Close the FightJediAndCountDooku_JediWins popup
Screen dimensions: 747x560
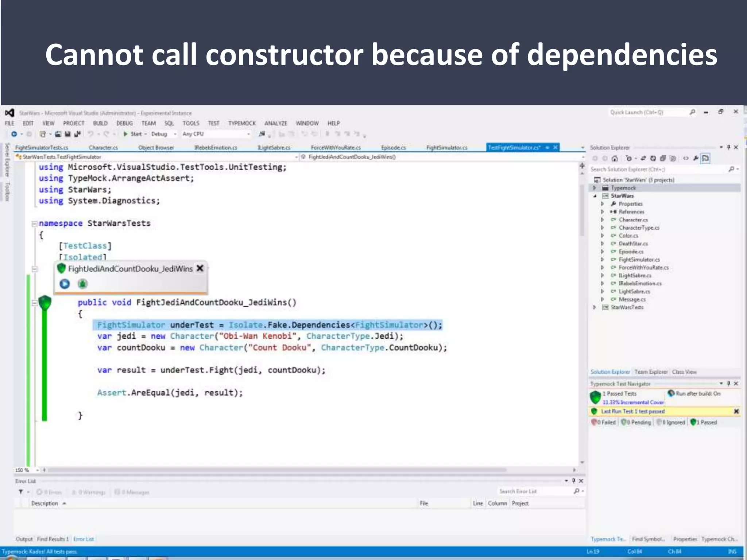pyautogui.click(x=200, y=268)
